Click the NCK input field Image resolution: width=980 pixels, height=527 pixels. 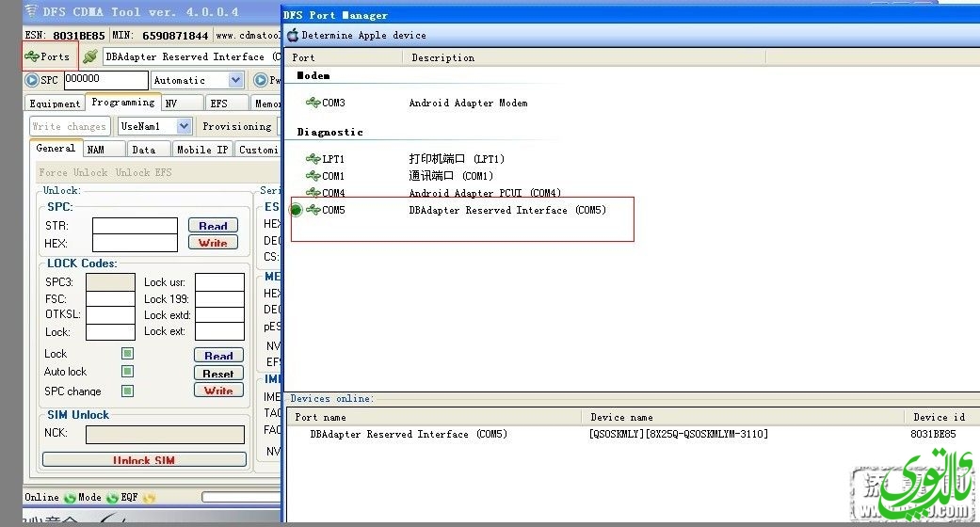click(165, 435)
